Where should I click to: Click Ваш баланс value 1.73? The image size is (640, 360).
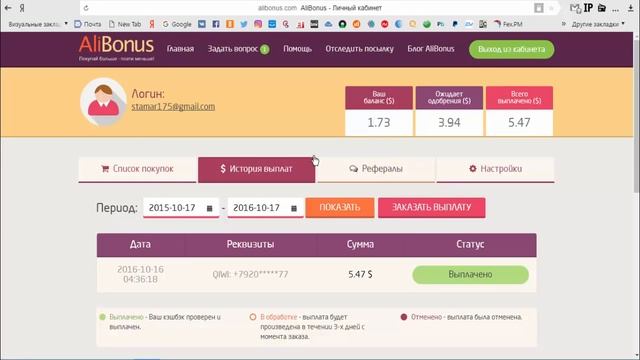click(379, 122)
